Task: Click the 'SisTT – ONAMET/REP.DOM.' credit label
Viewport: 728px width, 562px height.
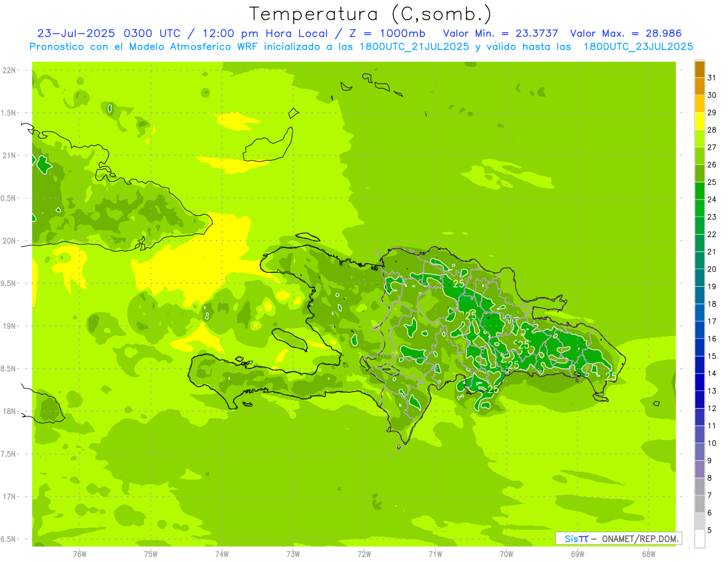Action: click(x=618, y=538)
